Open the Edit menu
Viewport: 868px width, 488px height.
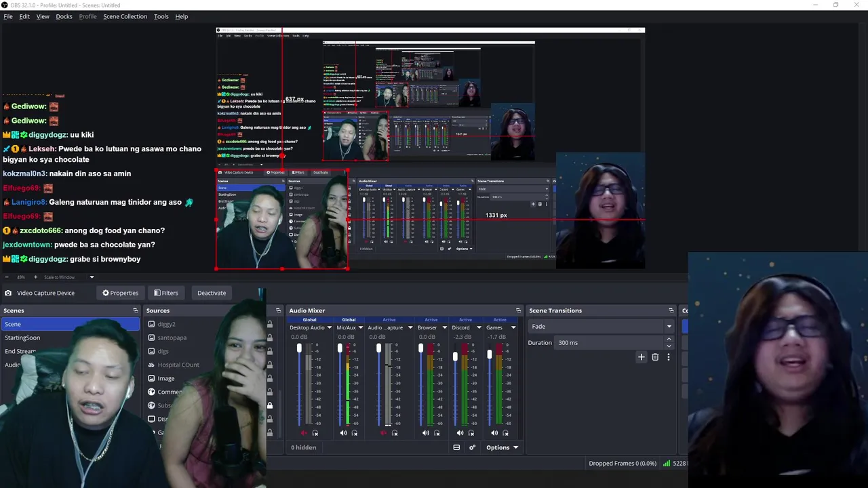(24, 16)
